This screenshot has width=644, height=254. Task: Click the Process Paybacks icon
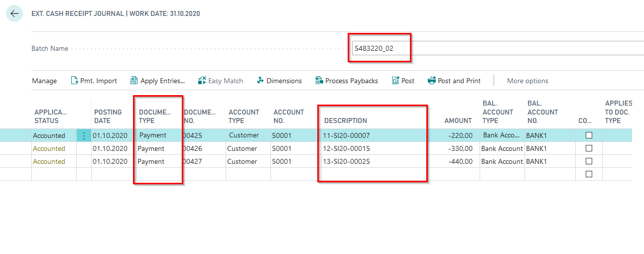tap(319, 81)
